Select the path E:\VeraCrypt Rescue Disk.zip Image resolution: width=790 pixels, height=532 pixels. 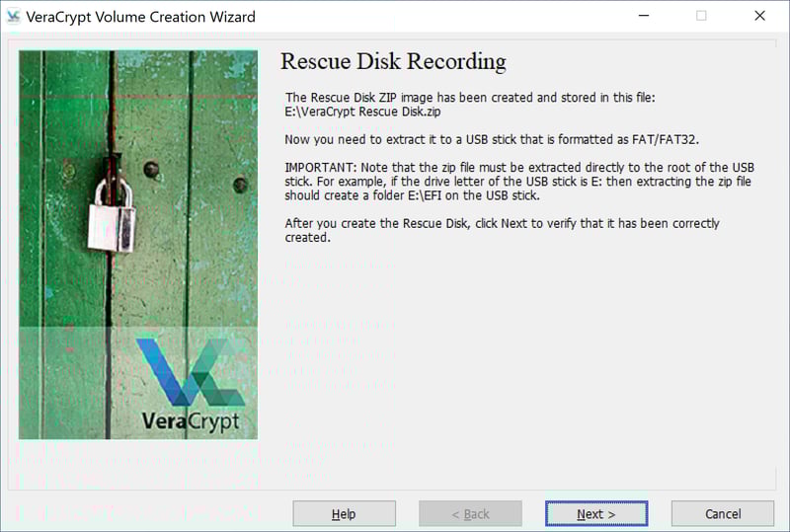362,112
